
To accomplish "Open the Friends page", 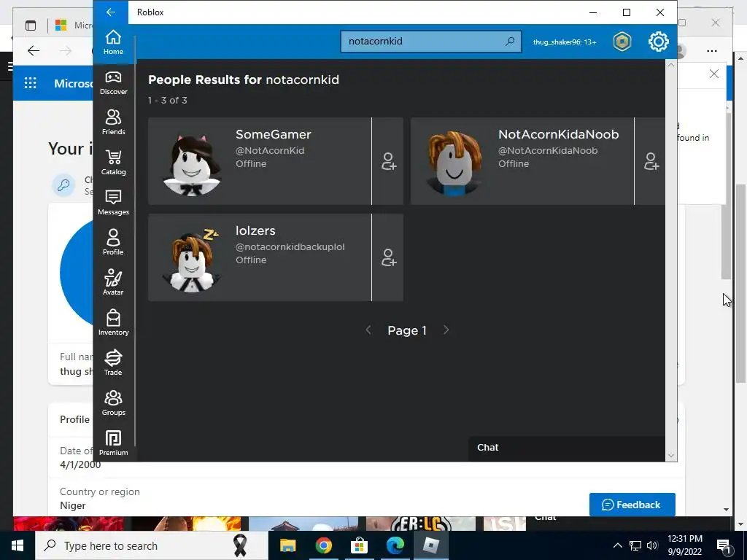I will coord(113,122).
